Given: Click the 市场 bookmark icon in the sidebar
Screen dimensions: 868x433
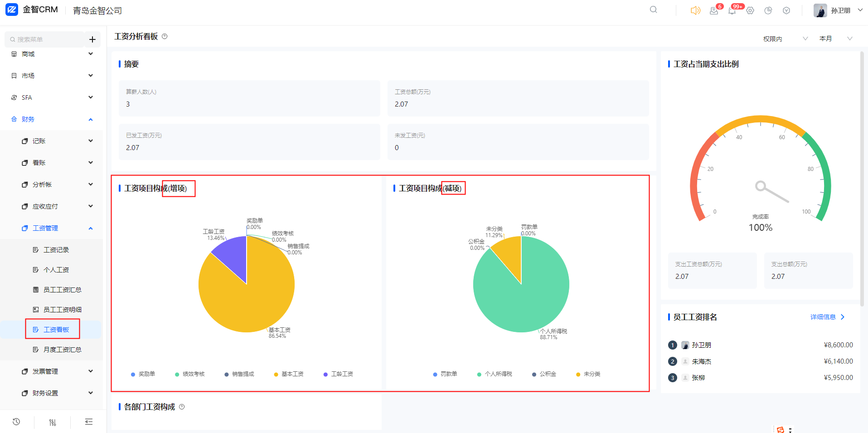Looking at the screenshot, I should pyautogui.click(x=14, y=76).
